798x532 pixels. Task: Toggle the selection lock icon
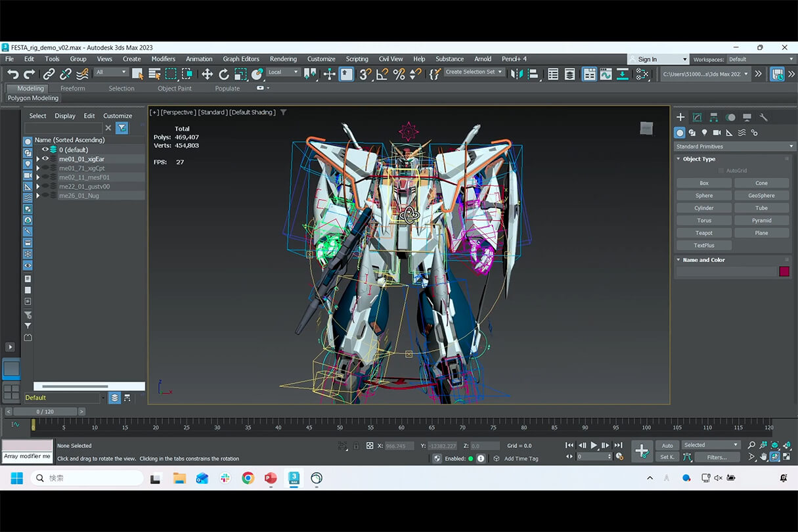[356, 445]
